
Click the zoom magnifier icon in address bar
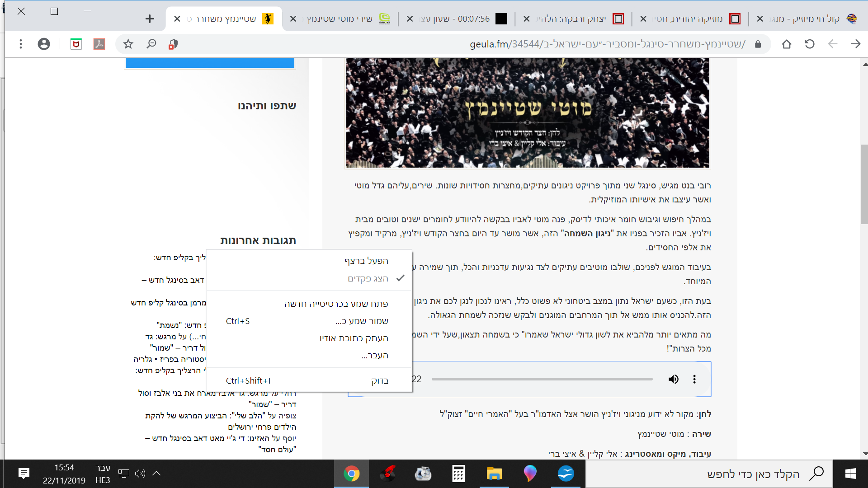coord(151,44)
